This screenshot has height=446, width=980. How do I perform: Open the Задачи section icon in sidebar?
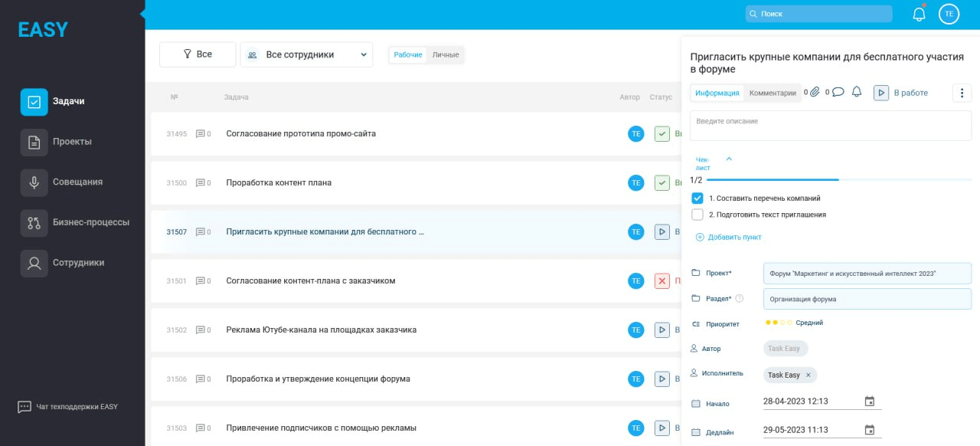[34, 102]
